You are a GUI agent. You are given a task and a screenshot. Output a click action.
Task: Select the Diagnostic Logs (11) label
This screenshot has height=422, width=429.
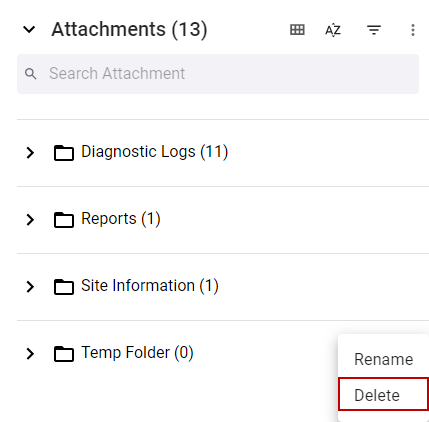(155, 152)
